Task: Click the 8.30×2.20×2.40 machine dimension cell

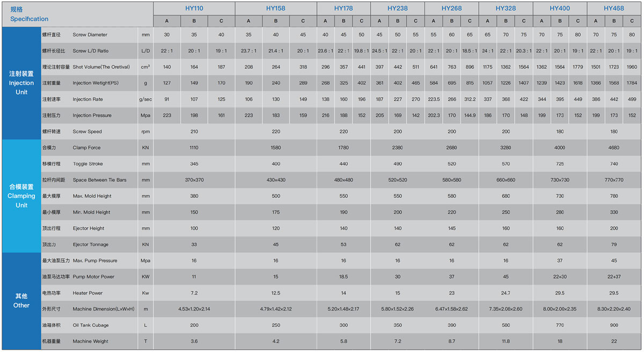Action: click(613, 309)
